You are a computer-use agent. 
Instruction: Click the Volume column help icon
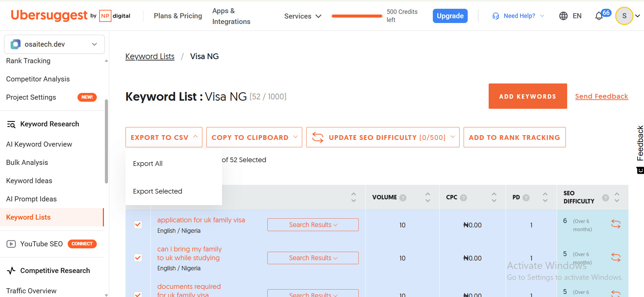click(403, 198)
